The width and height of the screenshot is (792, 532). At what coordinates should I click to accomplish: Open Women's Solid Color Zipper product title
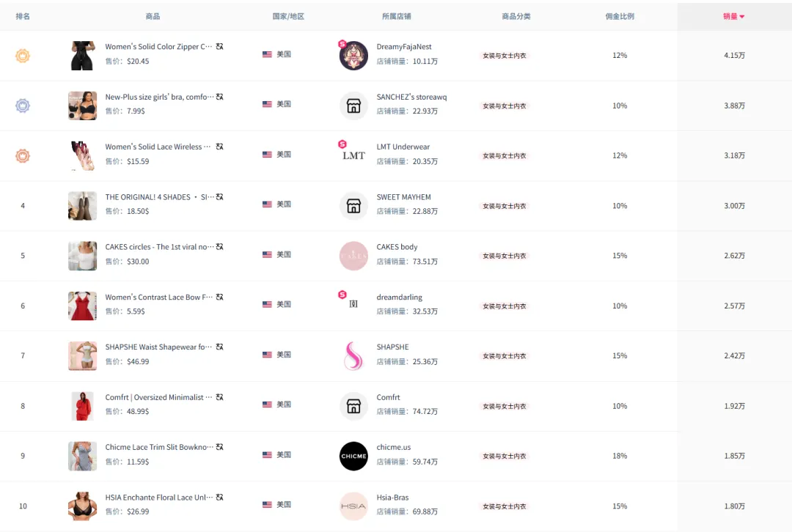point(158,46)
